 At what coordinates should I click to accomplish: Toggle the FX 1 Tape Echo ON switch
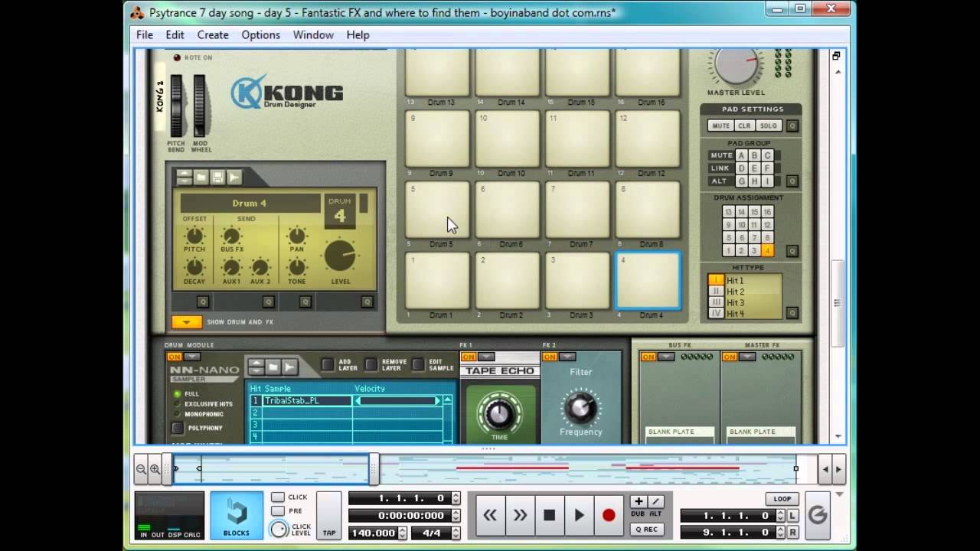(x=469, y=357)
